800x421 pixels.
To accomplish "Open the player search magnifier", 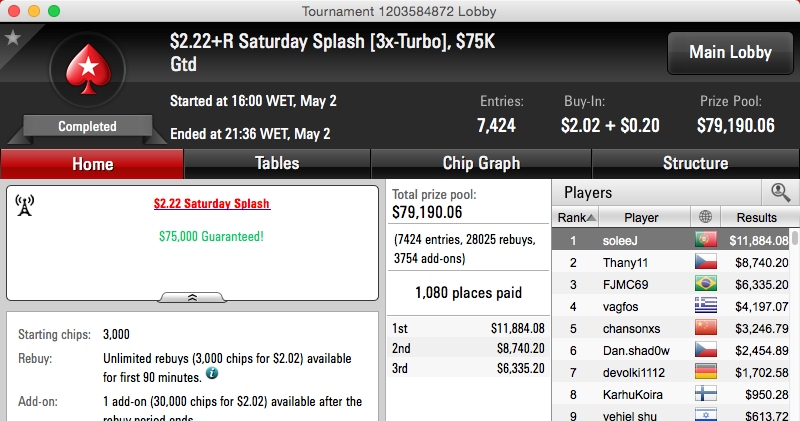I will click(780, 192).
